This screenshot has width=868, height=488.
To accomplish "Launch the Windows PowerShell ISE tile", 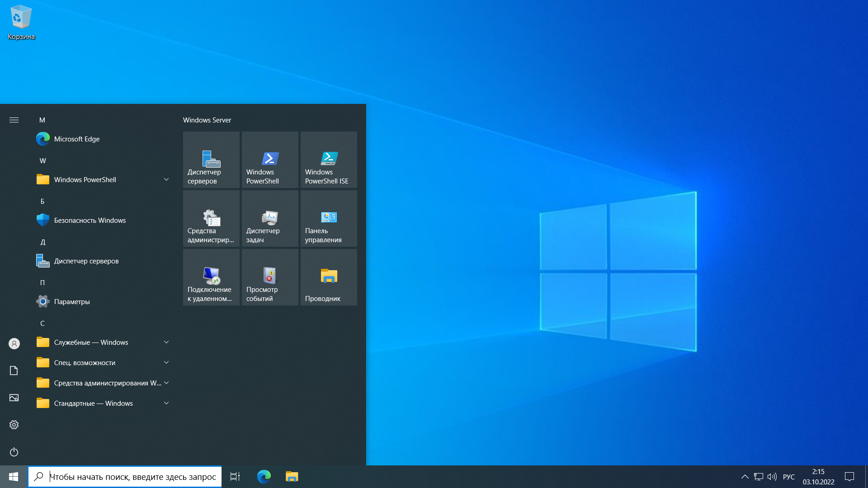I will coord(329,160).
